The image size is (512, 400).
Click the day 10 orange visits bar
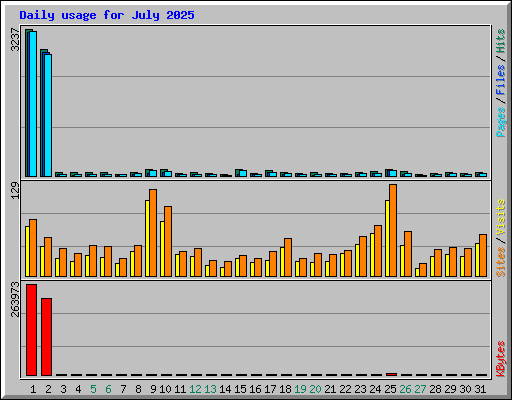[x=168, y=241]
